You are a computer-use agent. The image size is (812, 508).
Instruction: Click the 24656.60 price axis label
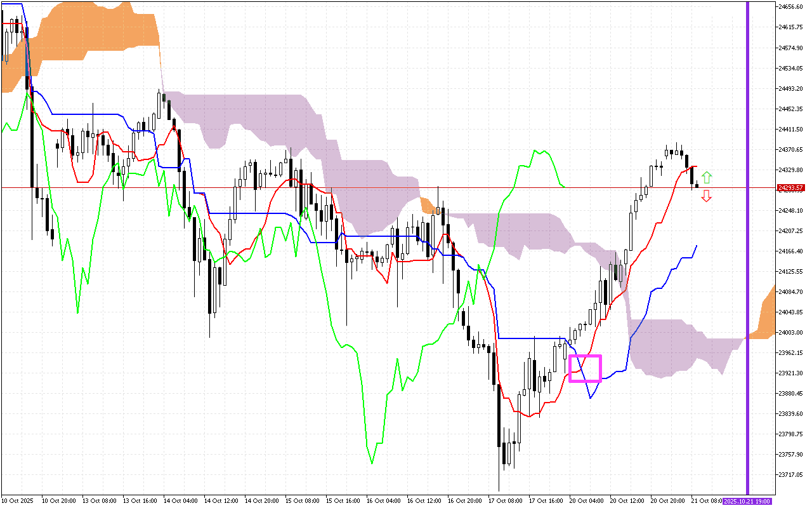(790, 7)
